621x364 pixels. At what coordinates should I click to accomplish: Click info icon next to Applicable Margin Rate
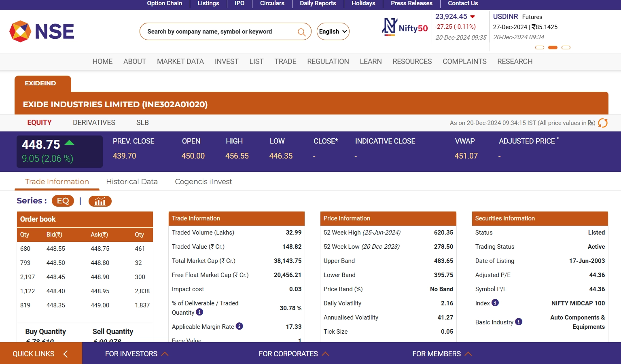click(x=239, y=326)
